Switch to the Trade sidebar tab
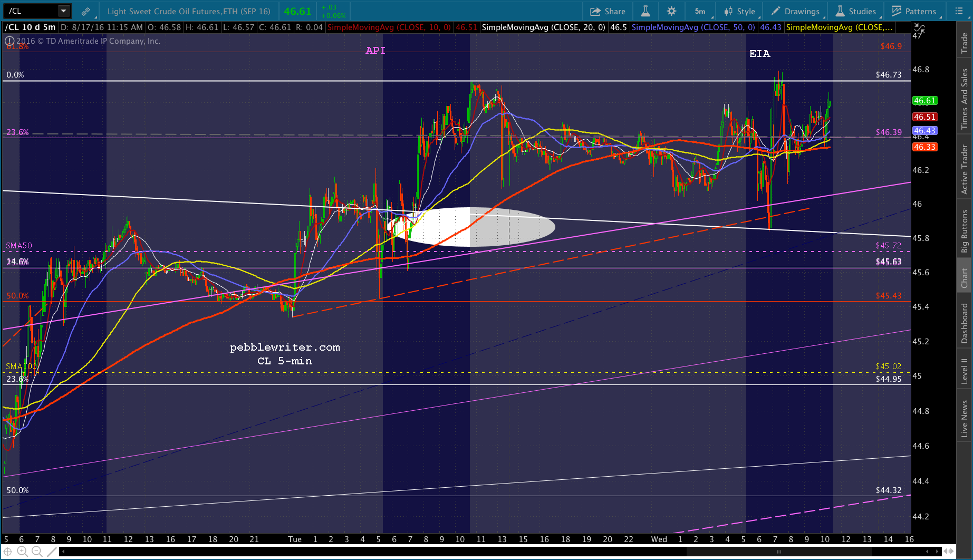 pos(965,43)
